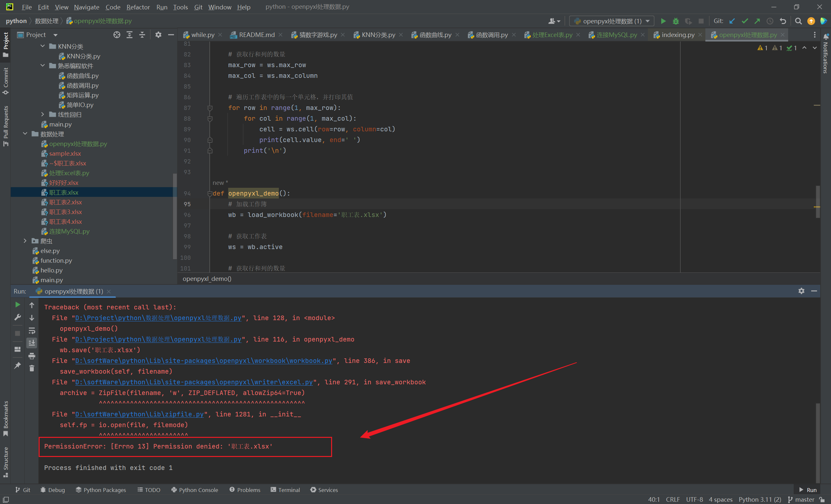Click the Run console vertical scrollbar
Image resolution: width=831 pixels, height=504 pixels.
click(818, 442)
